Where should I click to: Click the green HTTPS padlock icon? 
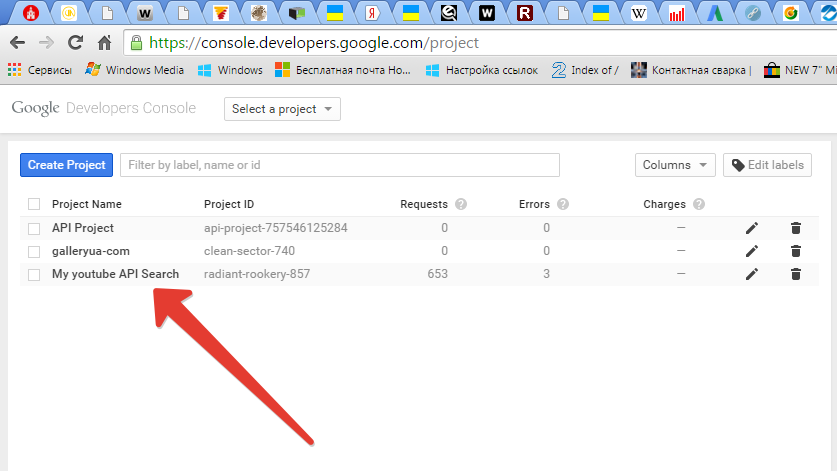pos(137,43)
